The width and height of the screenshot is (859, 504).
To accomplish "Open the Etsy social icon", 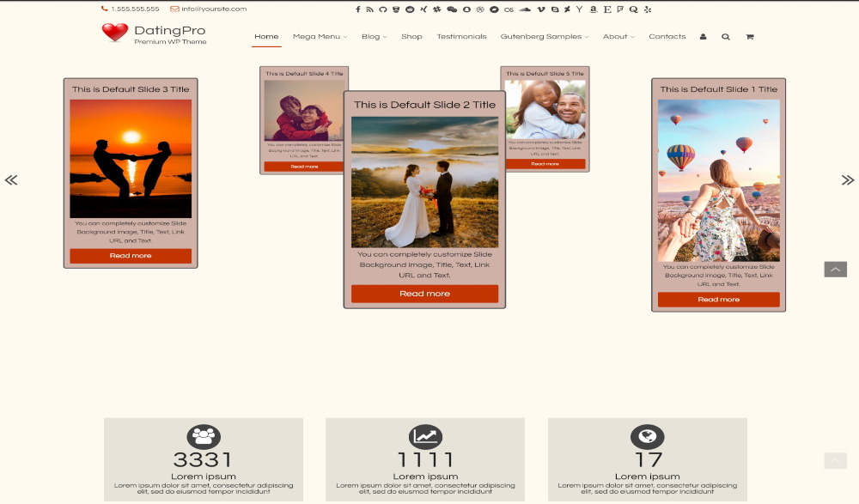I will point(607,9).
